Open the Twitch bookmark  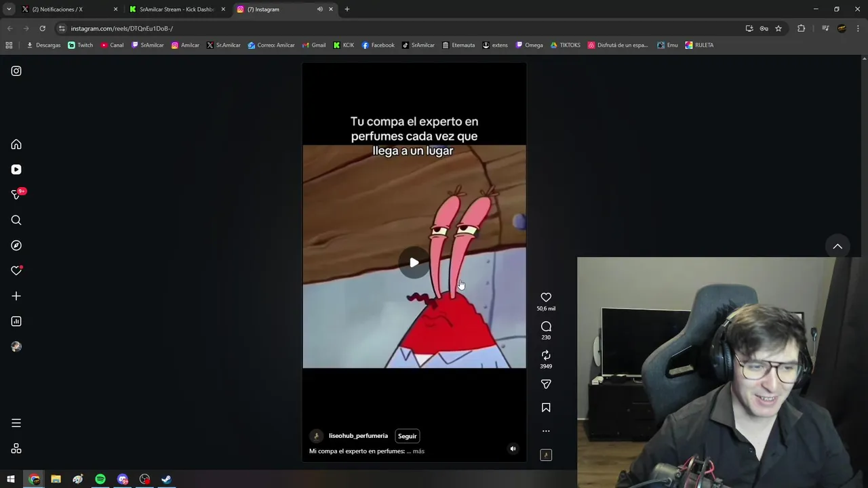[x=81, y=45]
